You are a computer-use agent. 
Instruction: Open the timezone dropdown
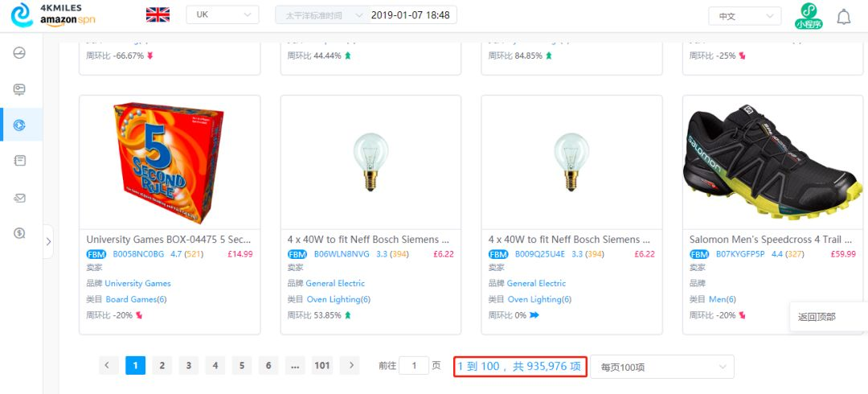(x=321, y=15)
